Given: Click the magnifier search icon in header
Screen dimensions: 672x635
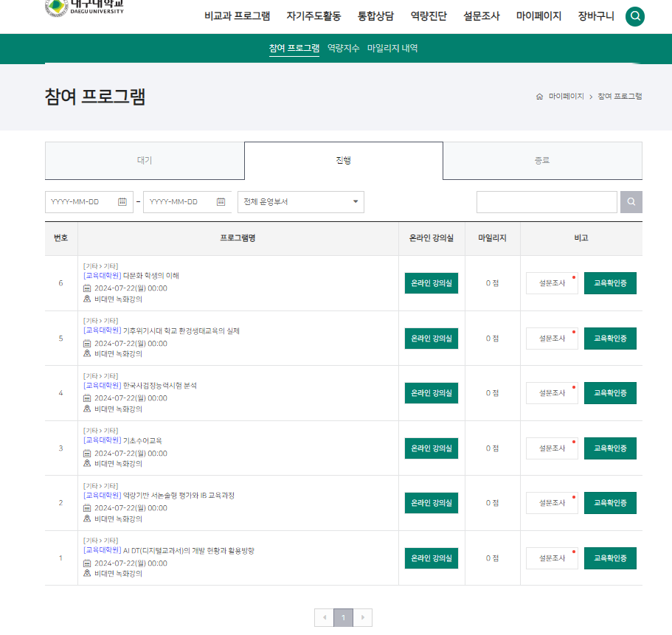Looking at the screenshot, I should click(x=634, y=16).
